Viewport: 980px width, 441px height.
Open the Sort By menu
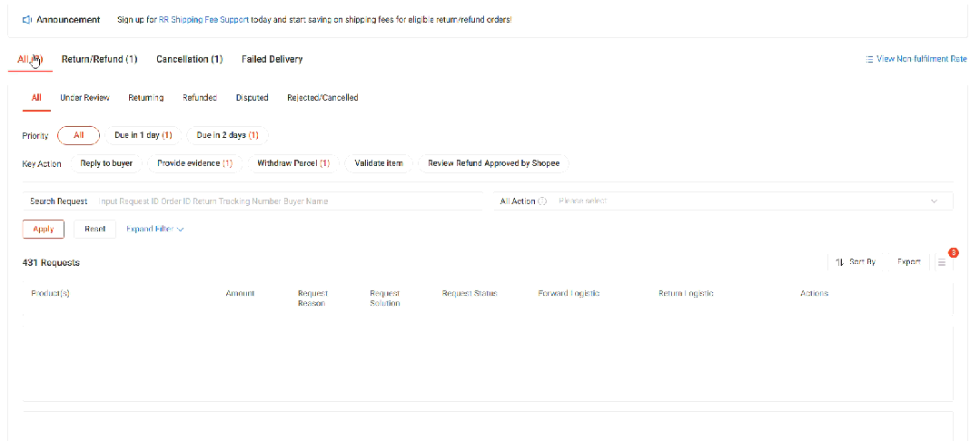(x=856, y=262)
